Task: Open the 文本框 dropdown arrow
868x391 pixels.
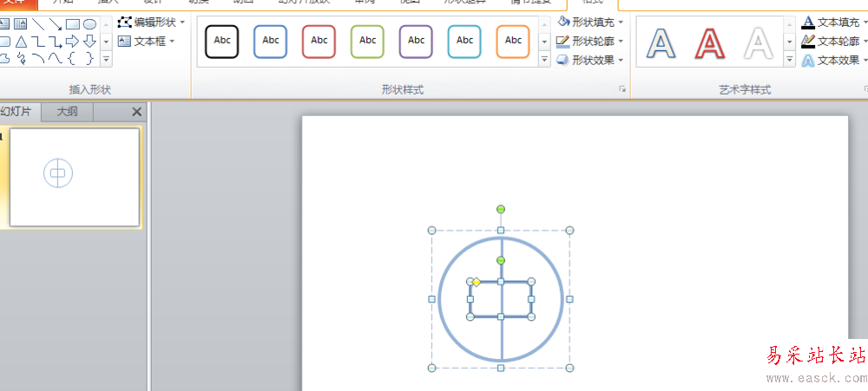Action: (172, 41)
